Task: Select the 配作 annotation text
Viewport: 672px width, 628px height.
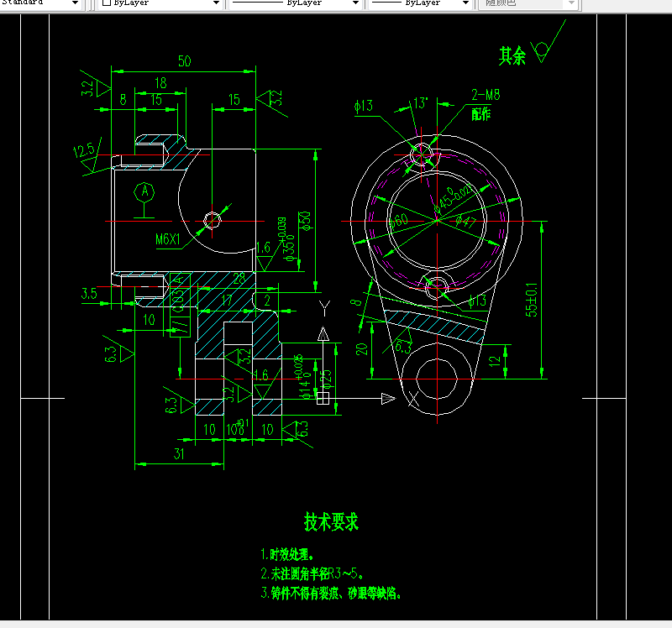Action: 480,114
